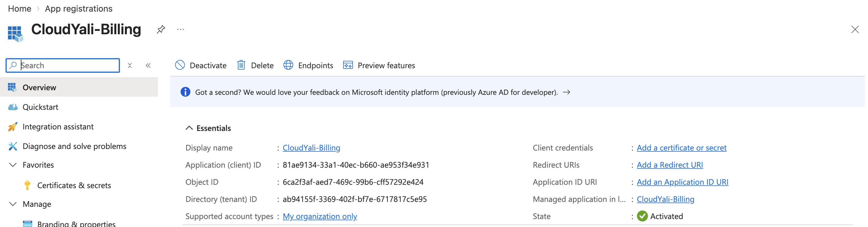Click the Favorites section label
868x227 pixels.
pyautogui.click(x=38, y=165)
